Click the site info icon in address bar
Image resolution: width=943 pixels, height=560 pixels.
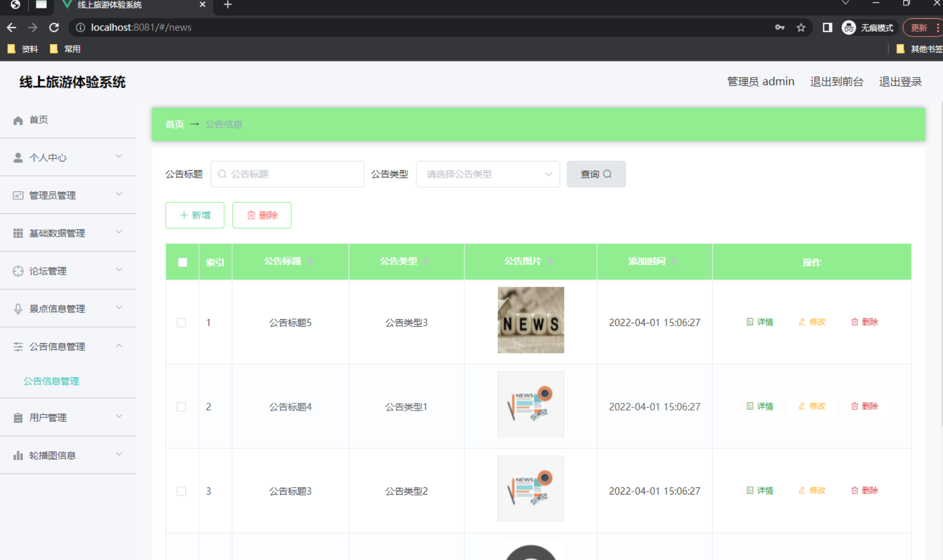pos(80,28)
